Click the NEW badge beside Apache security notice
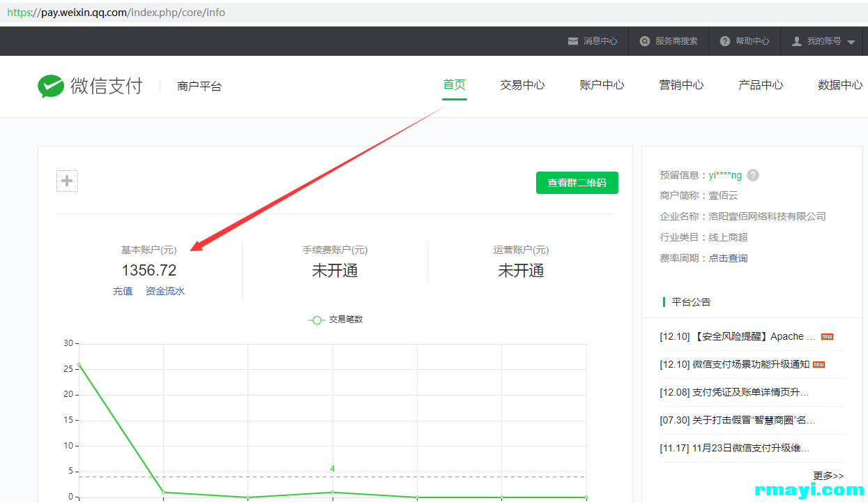The height and width of the screenshot is (503, 868). (827, 336)
